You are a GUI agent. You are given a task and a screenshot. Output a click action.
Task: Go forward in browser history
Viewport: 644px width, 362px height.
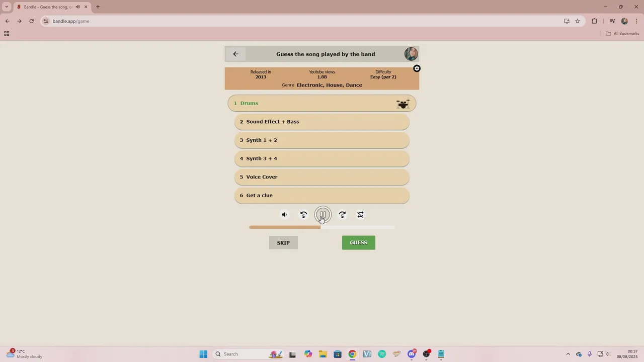19,21
